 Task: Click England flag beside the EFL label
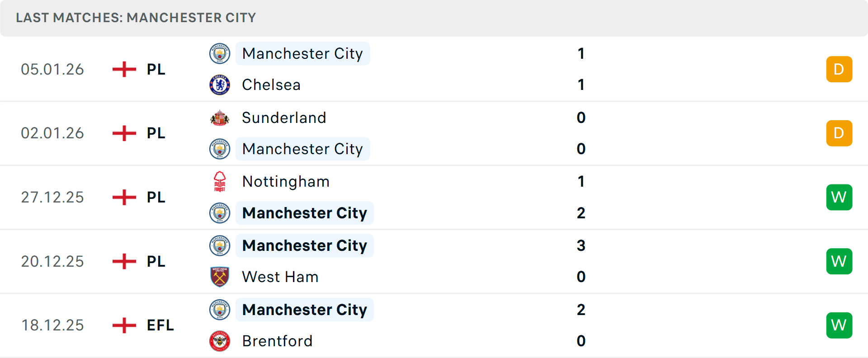click(124, 325)
